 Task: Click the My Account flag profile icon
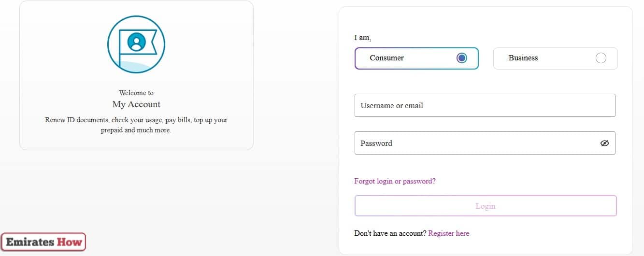click(x=136, y=44)
